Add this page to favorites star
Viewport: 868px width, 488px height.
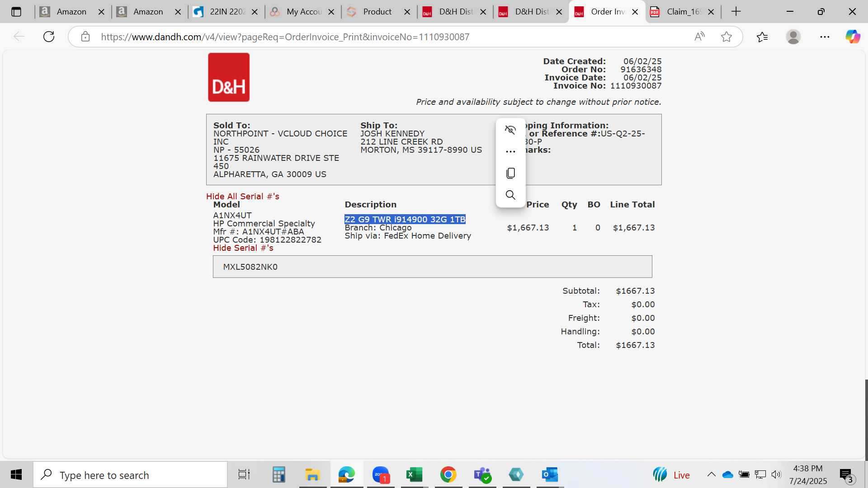point(726,37)
